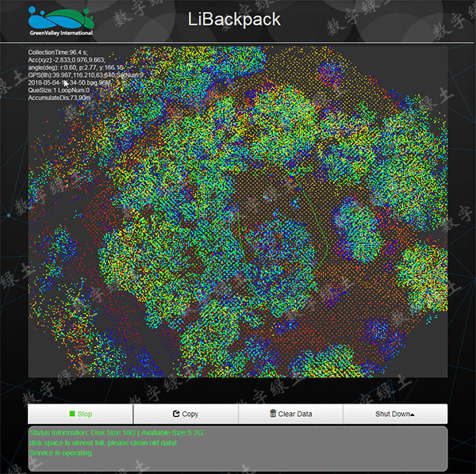Click the disk space almost full warning
This screenshot has width=476, height=474.
[103, 443]
